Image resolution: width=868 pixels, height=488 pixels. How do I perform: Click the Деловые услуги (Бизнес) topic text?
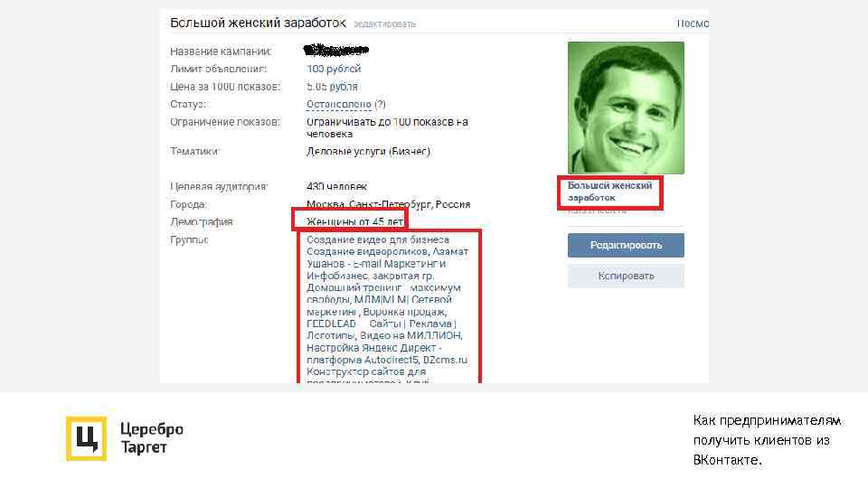pos(368,152)
